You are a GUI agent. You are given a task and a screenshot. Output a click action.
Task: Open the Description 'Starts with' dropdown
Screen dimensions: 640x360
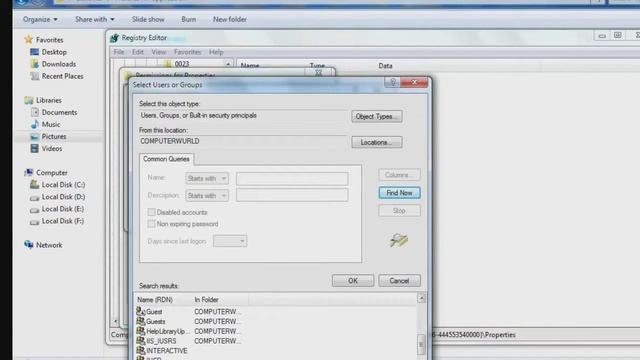tap(207, 196)
